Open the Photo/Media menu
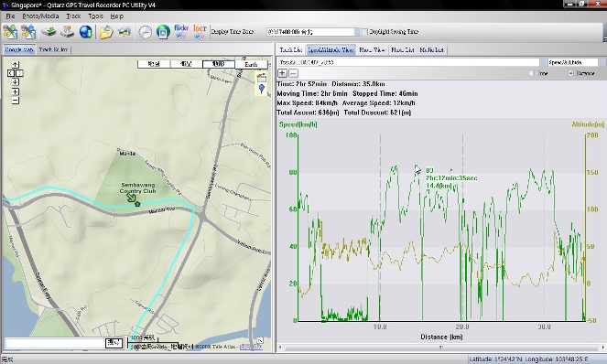 point(40,16)
